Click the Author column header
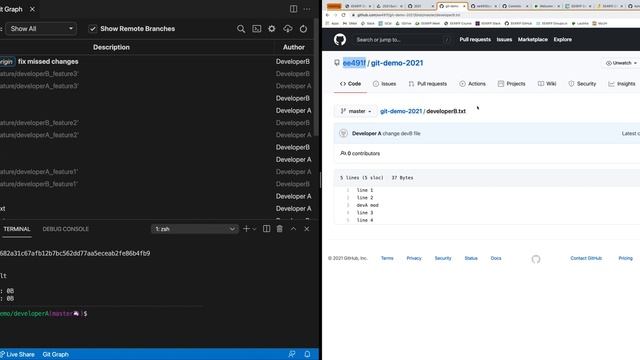This screenshot has height=360, width=640. [x=293, y=47]
